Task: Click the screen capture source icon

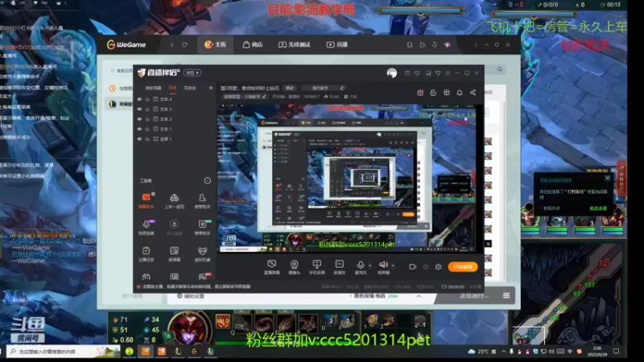Action: tap(271, 265)
